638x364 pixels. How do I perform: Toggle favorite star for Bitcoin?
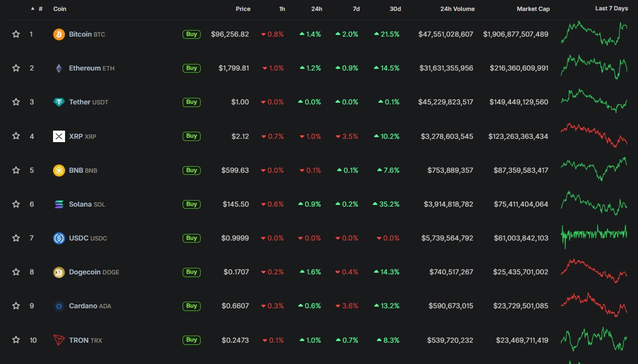(16, 34)
